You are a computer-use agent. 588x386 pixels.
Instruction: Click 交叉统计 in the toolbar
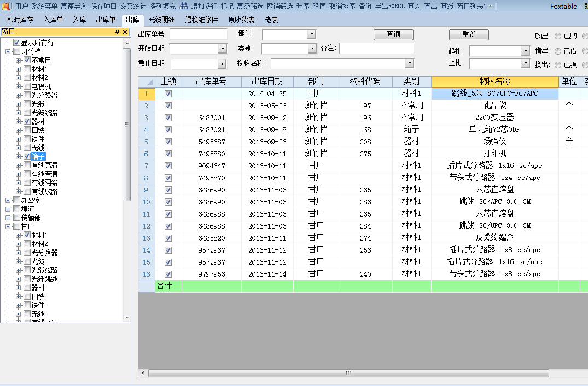133,6
